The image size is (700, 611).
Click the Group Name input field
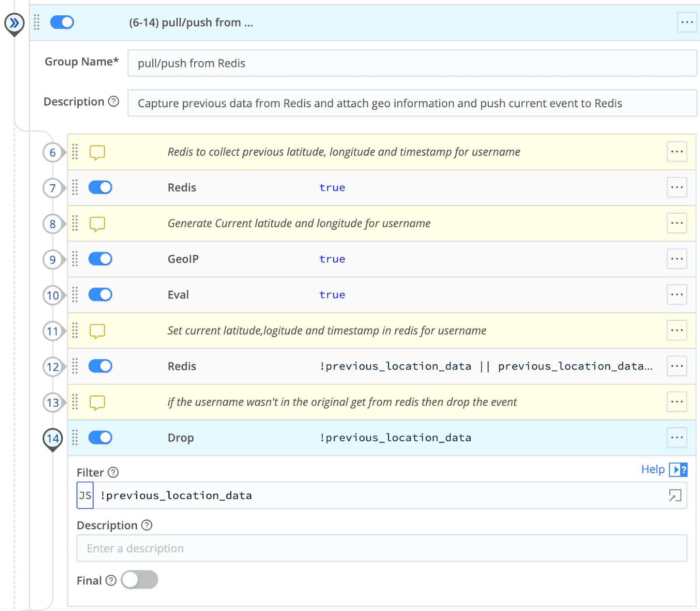pos(412,63)
